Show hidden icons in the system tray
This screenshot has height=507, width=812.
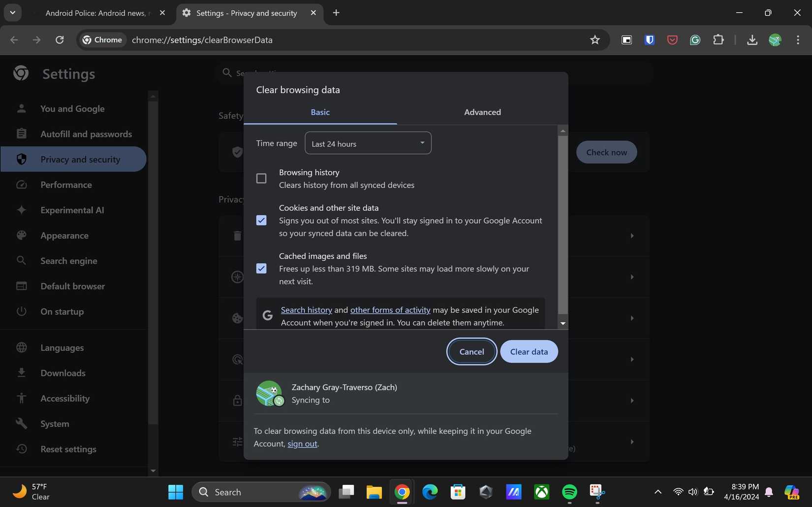click(657, 491)
